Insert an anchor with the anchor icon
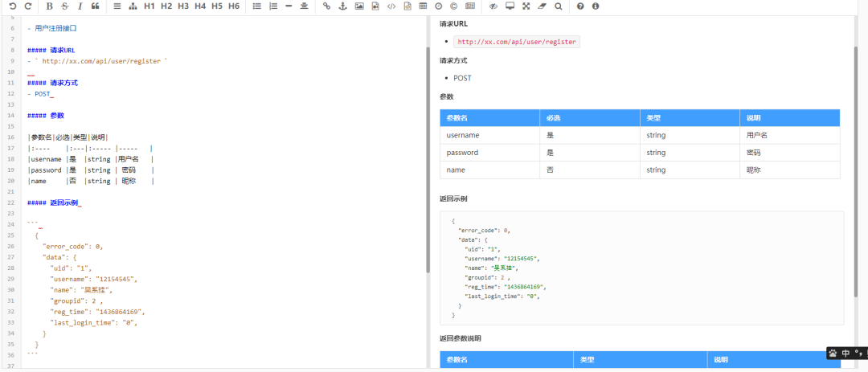Image resolution: width=868 pixels, height=372 pixels. 342,6
